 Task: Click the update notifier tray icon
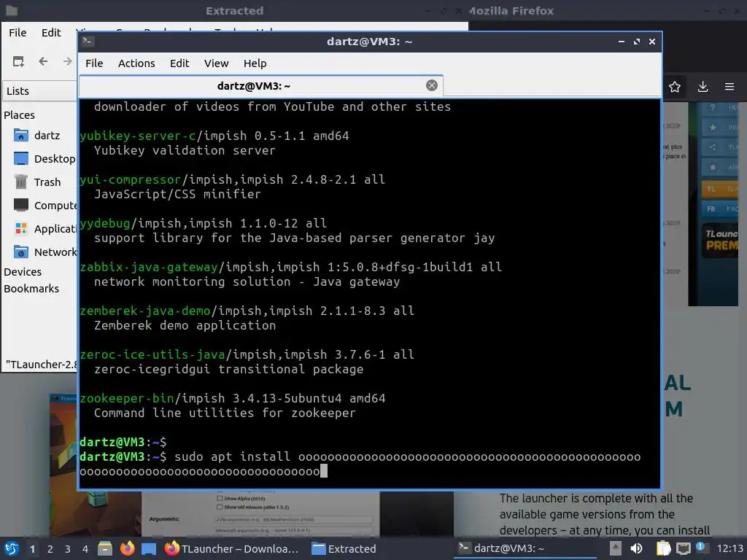(x=700, y=547)
